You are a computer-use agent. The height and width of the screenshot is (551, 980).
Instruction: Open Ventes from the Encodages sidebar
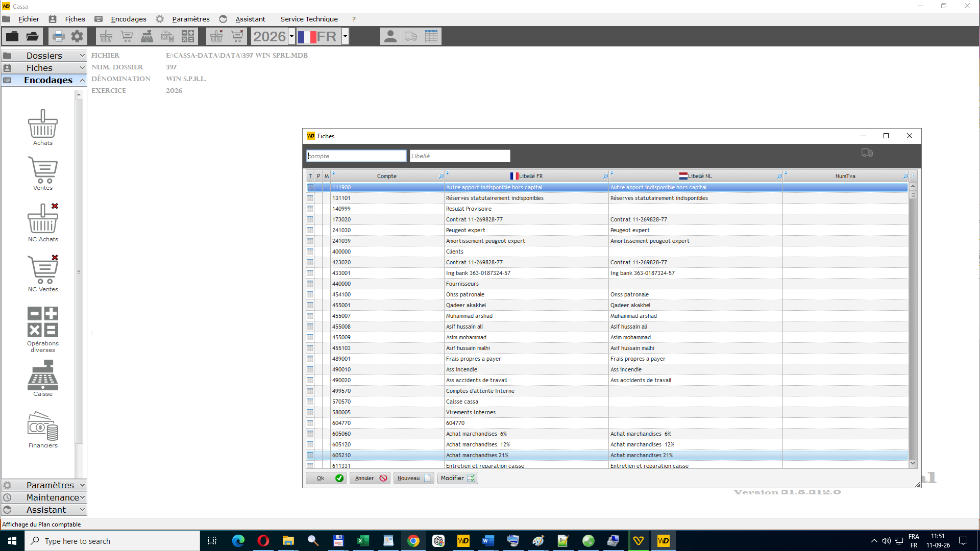(x=43, y=173)
